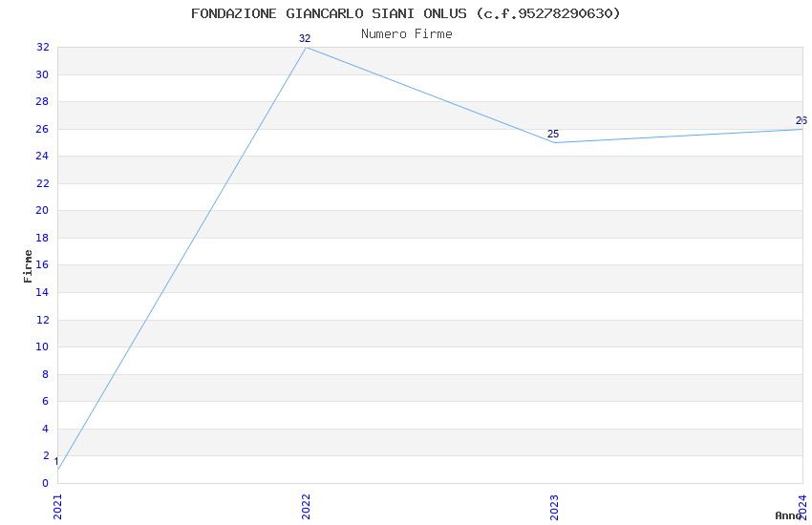Click the x-axis year 2021
Viewport: 812px width, 525px height.
[x=57, y=507]
